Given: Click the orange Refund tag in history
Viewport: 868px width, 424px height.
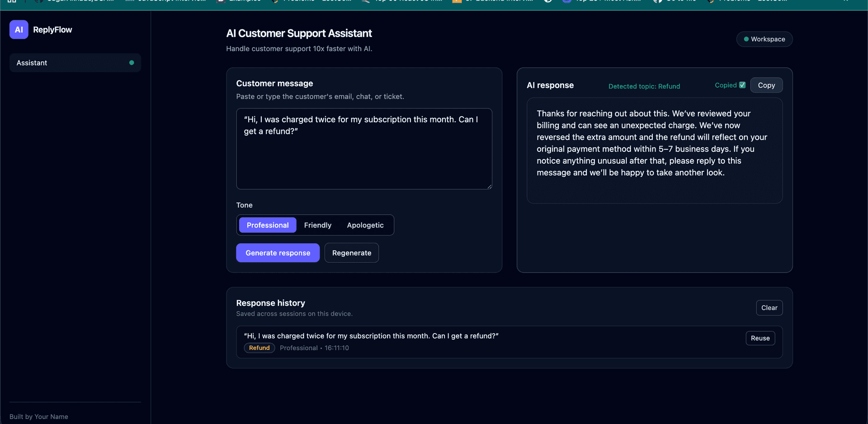Looking at the screenshot, I should click(x=259, y=348).
